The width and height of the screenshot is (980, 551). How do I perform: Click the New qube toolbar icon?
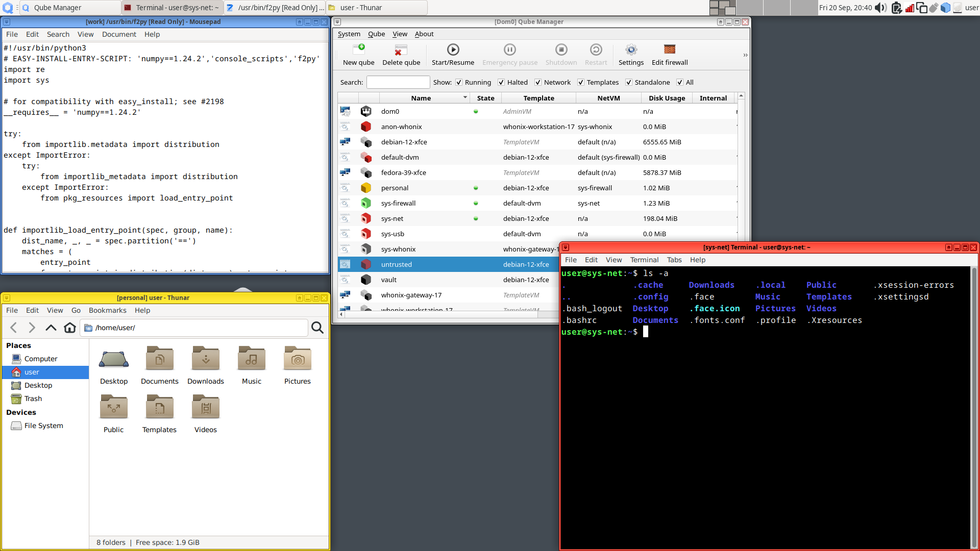coord(358,49)
